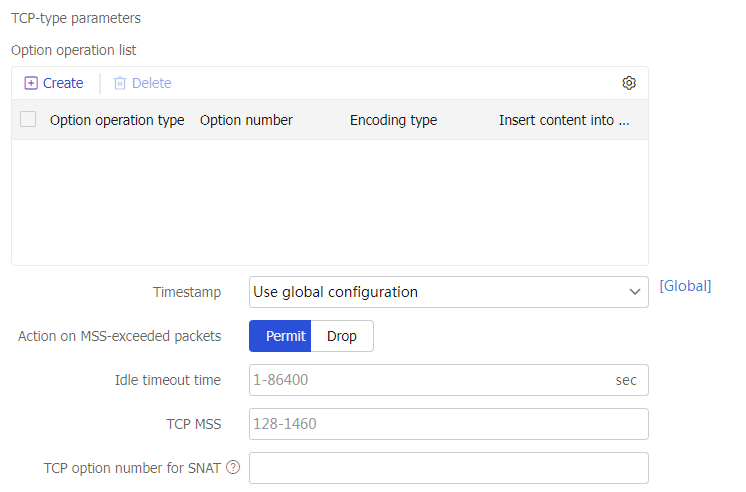
Task: Expand the Timestamp dropdown arrow
Action: pos(634,292)
